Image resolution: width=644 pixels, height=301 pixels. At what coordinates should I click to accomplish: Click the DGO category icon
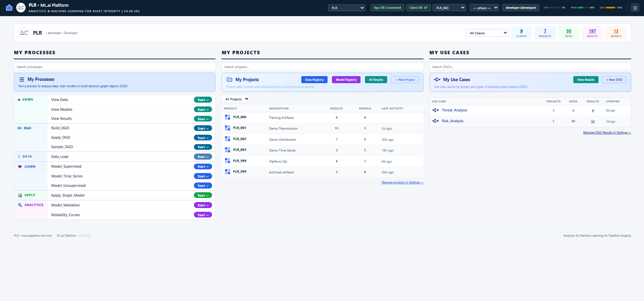[20, 128]
